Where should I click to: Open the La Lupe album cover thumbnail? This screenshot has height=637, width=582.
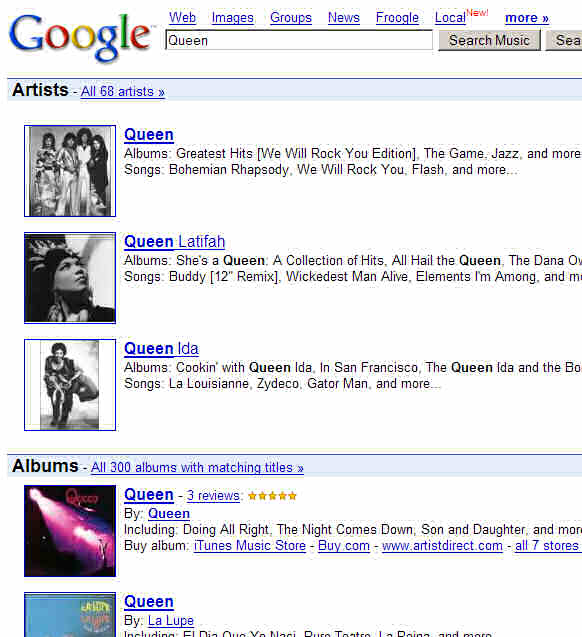(70, 615)
